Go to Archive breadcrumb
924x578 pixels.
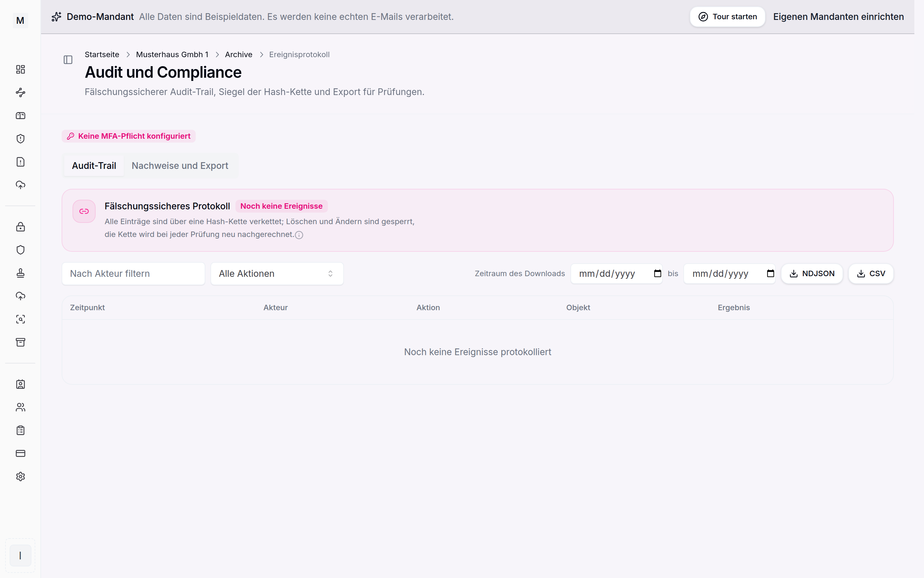point(239,54)
